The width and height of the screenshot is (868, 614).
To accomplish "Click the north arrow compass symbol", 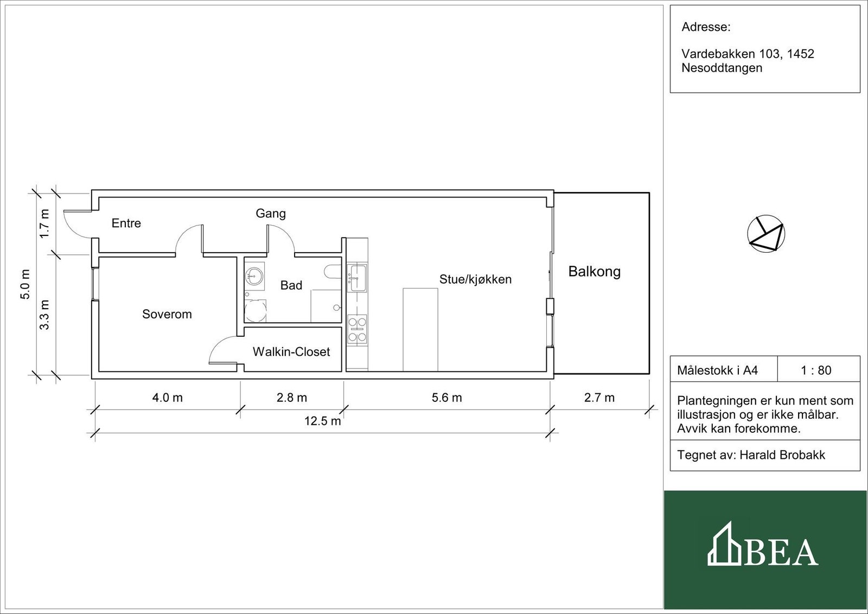I will [x=766, y=234].
